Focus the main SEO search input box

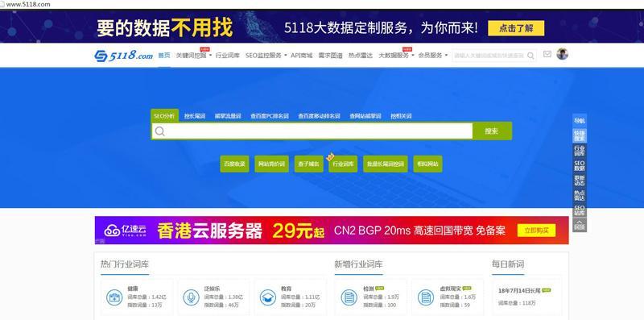(312, 131)
